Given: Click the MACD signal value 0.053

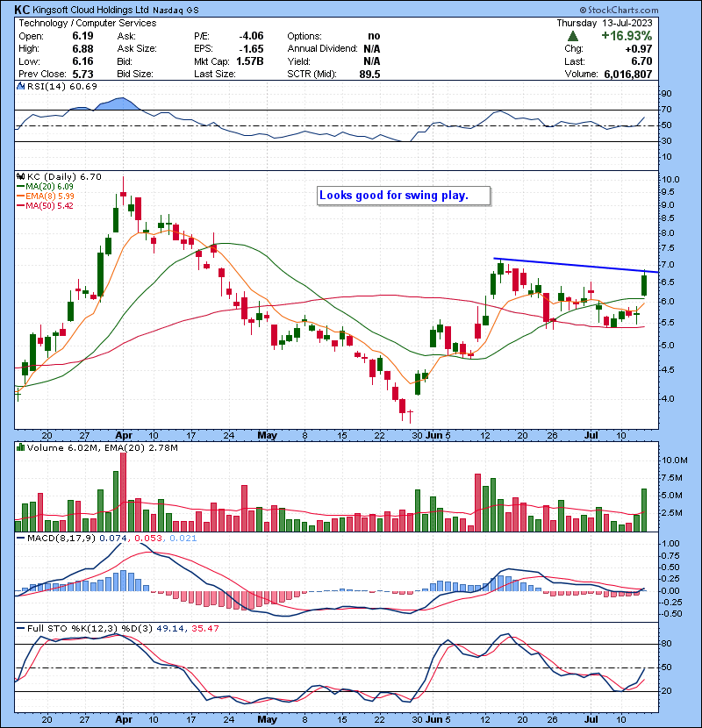Looking at the screenshot, I should 148,538.
